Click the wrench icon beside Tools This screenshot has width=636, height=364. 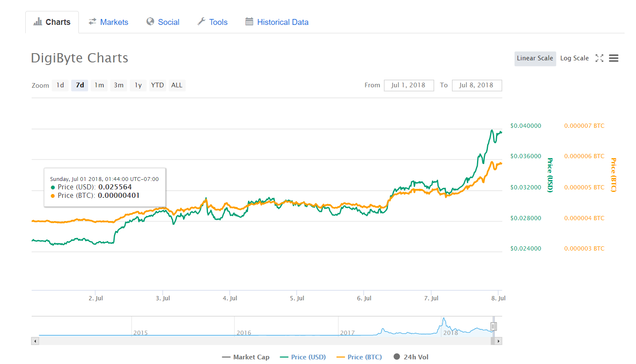click(201, 22)
